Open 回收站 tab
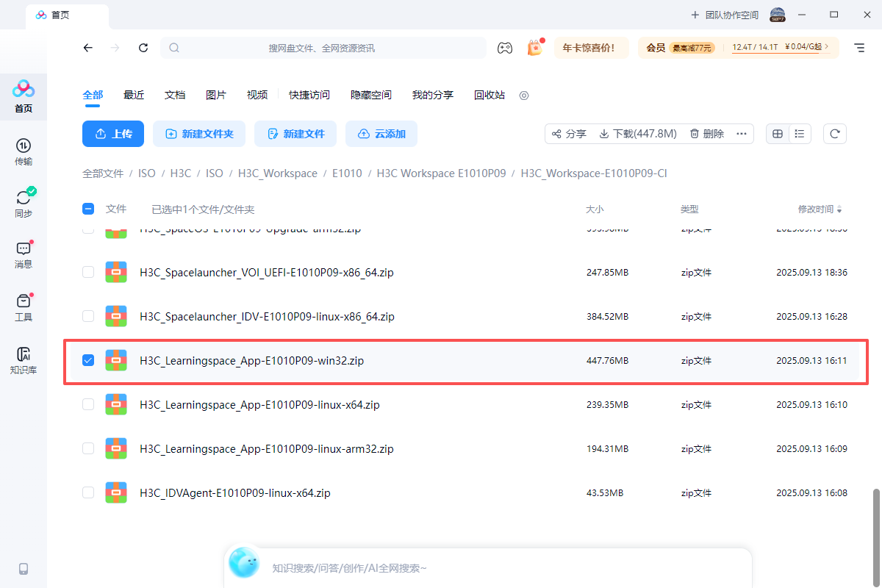 pos(490,95)
